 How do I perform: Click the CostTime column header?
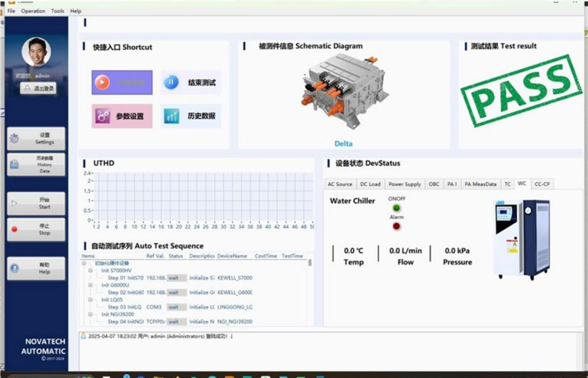click(x=266, y=256)
